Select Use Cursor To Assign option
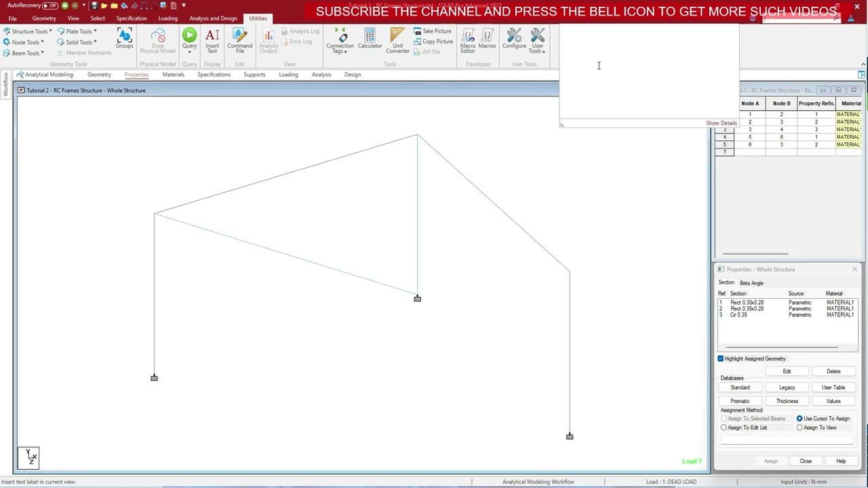This screenshot has height=488, width=868. [x=800, y=419]
